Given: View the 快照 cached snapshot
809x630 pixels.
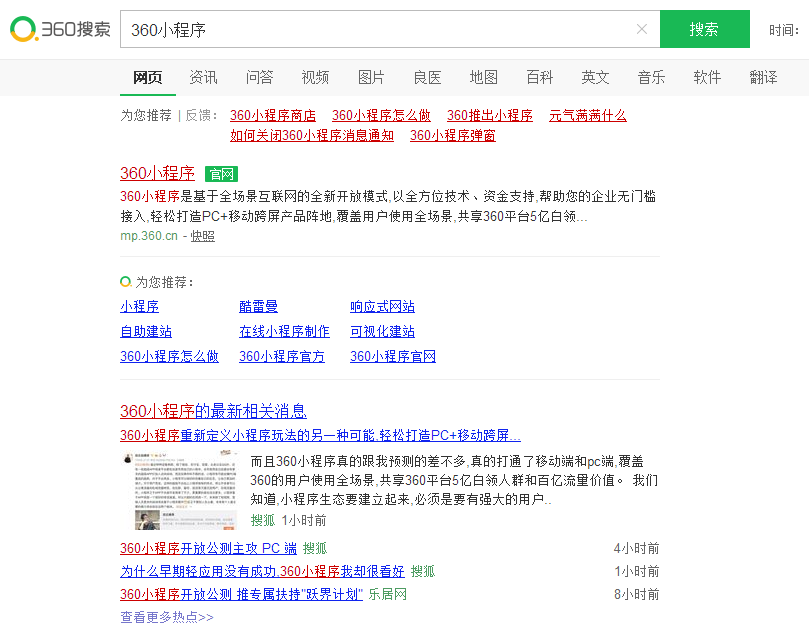Looking at the screenshot, I should coord(203,236).
